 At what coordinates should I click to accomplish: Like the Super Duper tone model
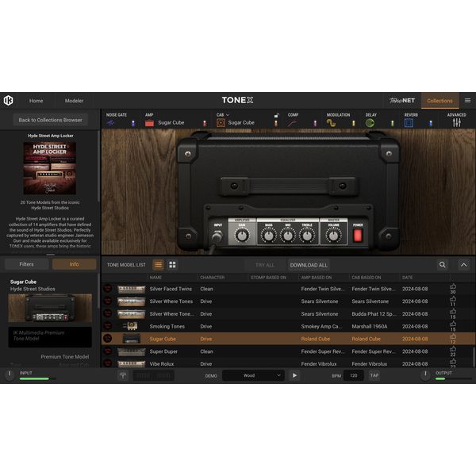453,349
